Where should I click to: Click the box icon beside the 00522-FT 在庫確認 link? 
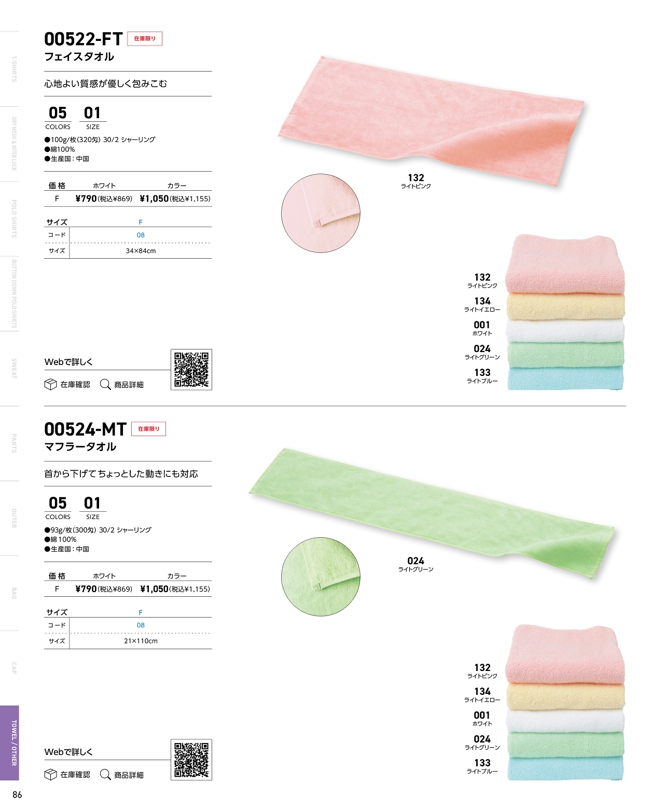50,385
